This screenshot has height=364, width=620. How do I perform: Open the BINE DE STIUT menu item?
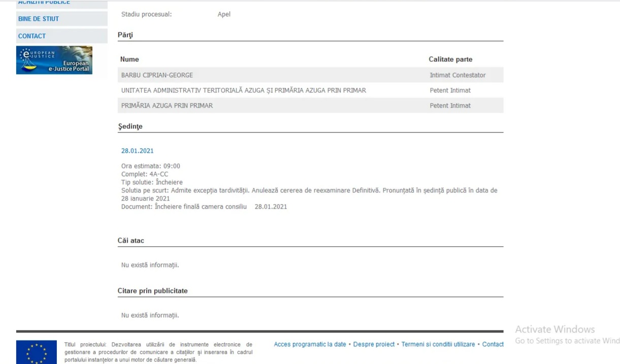pyautogui.click(x=39, y=19)
